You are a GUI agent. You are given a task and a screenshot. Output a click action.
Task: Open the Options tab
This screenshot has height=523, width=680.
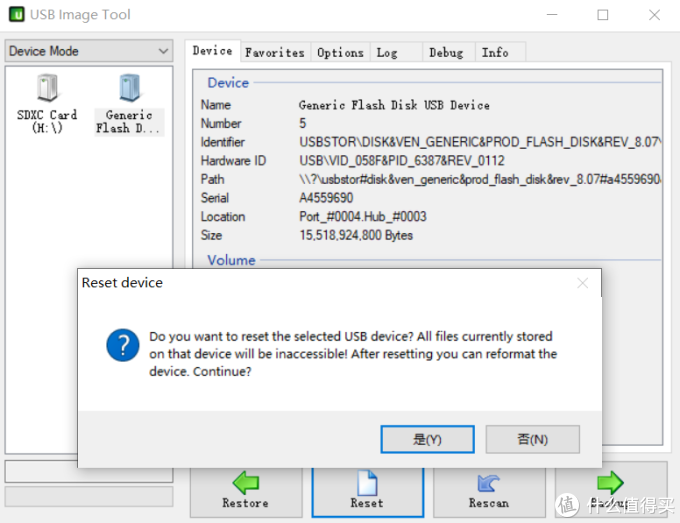pos(340,52)
